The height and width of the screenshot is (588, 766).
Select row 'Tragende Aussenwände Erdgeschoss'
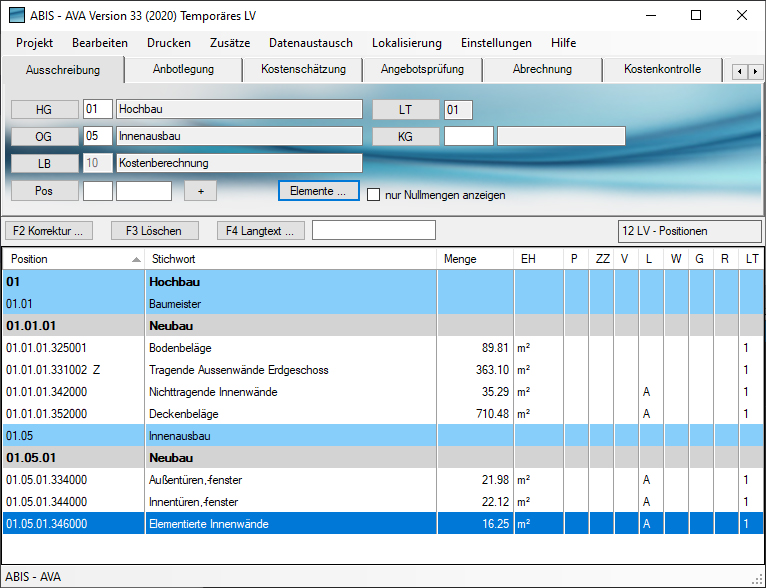click(383, 370)
